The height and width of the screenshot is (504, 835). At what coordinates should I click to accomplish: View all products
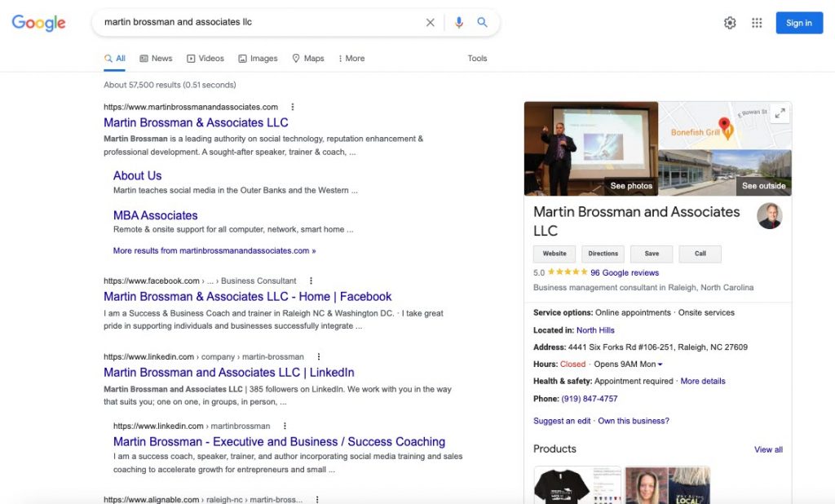point(768,449)
